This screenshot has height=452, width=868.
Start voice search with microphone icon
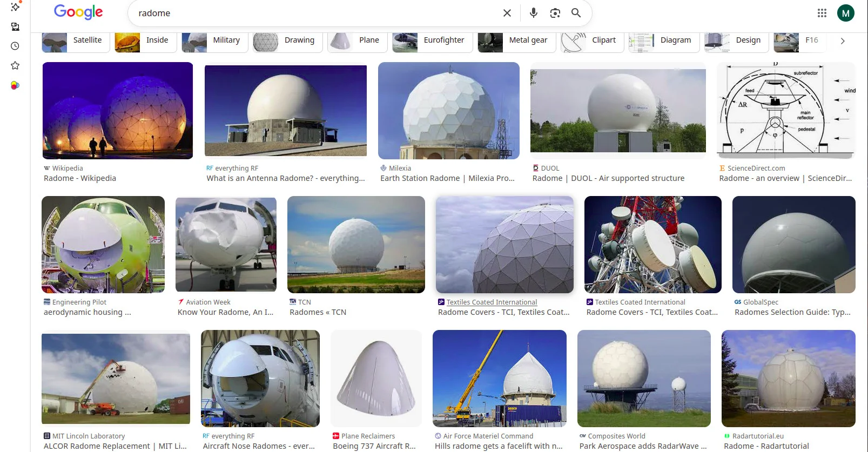533,13
